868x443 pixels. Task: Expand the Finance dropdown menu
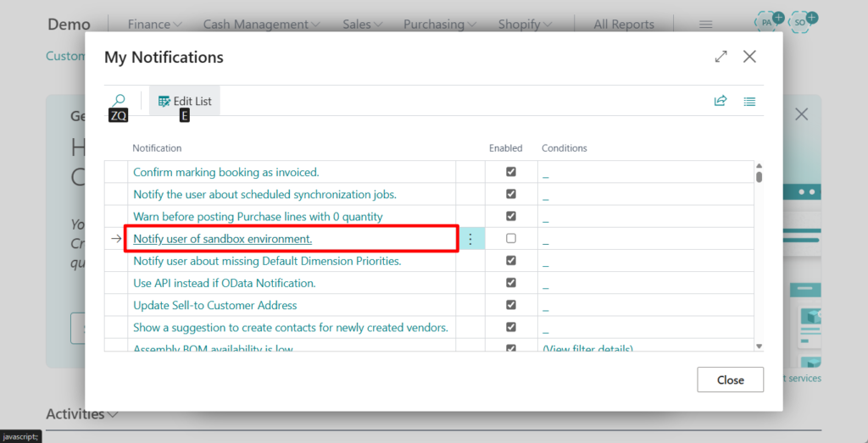pos(154,25)
